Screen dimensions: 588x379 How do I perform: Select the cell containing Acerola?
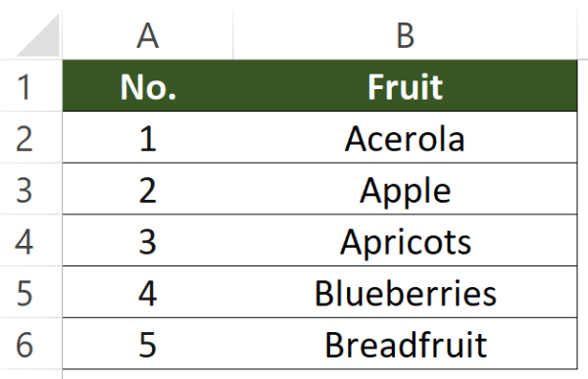click(405, 137)
